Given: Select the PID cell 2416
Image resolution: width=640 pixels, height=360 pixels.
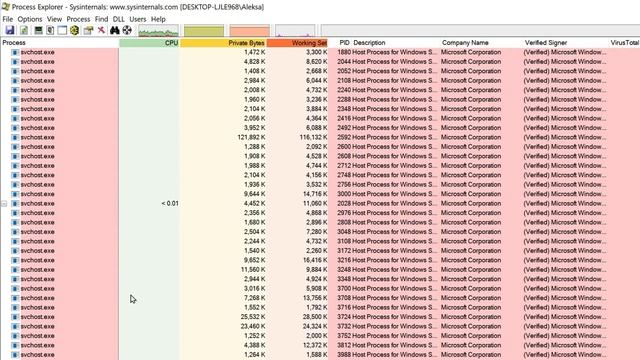Looking at the screenshot, I should pyautogui.click(x=344, y=118).
